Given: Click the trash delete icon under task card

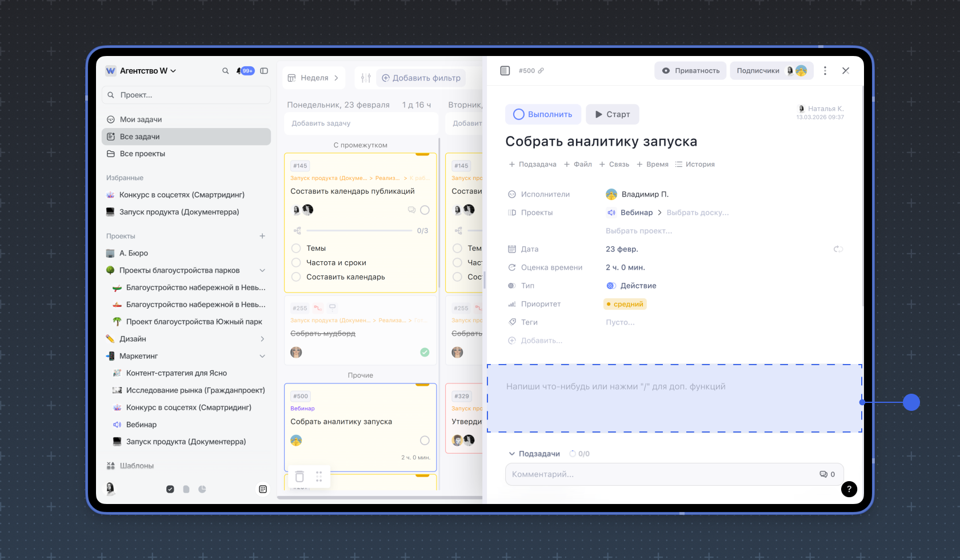Looking at the screenshot, I should click(299, 477).
